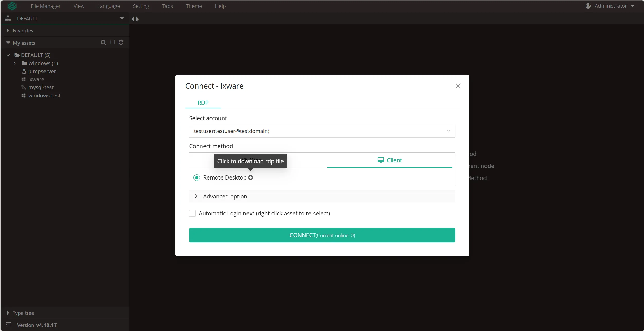The image size is (644, 331).
Task: Click the monitor icon on Client tab
Action: point(381,160)
